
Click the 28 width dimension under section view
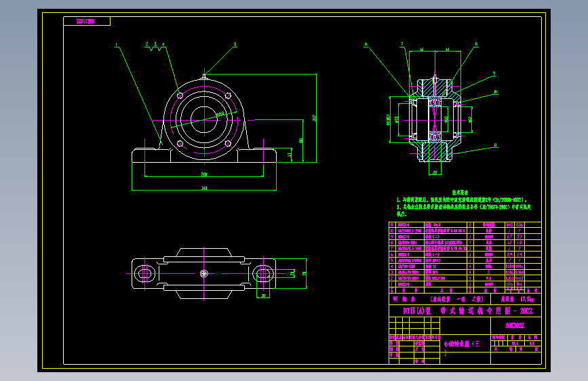(x=435, y=172)
